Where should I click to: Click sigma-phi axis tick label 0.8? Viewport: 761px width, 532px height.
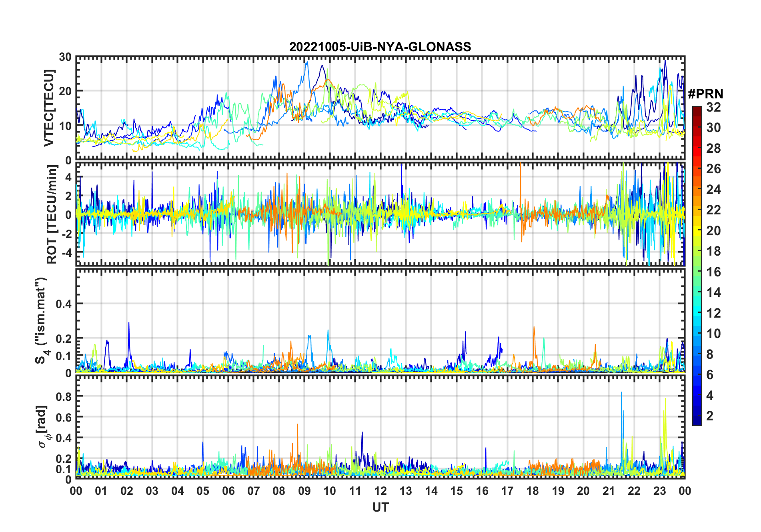click(64, 396)
